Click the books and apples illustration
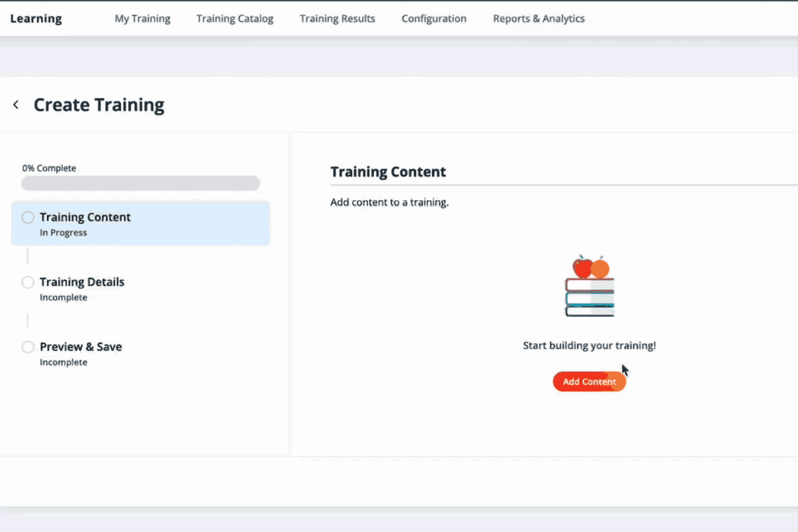 point(589,286)
